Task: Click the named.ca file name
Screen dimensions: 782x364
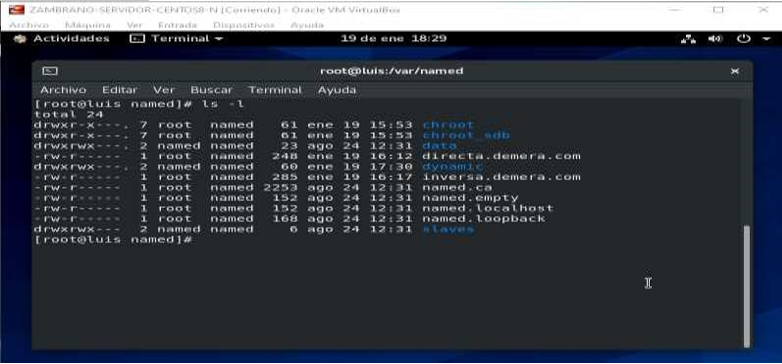Action: pos(457,187)
